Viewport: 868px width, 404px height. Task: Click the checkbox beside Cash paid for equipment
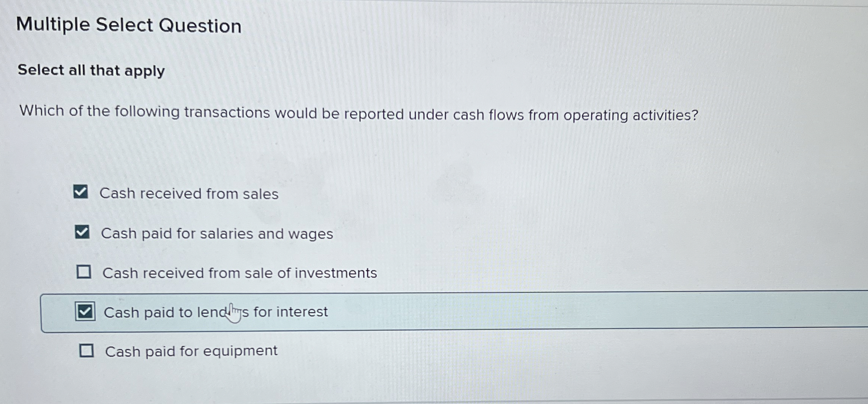tap(87, 351)
